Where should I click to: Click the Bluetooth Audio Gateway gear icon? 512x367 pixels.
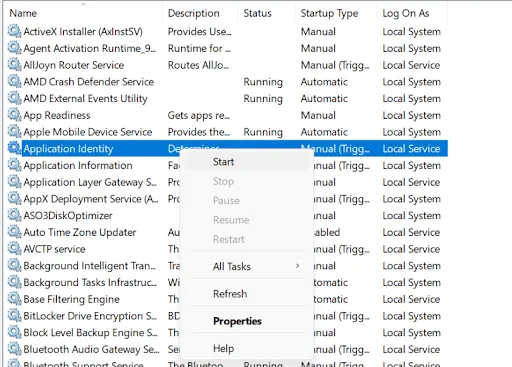coord(14,349)
